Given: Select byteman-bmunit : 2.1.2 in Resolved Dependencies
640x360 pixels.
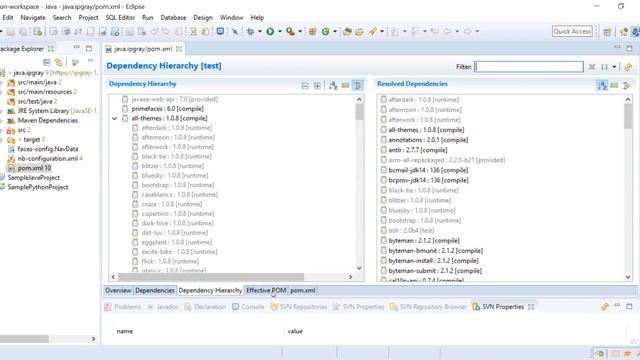Looking at the screenshot, I should pos(436,251).
